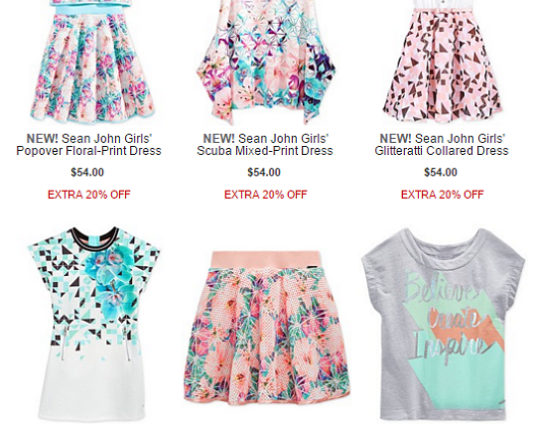This screenshot has height=424, width=536.
Task: Open the Popover Floral-Print Dress image
Action: click(x=91, y=62)
